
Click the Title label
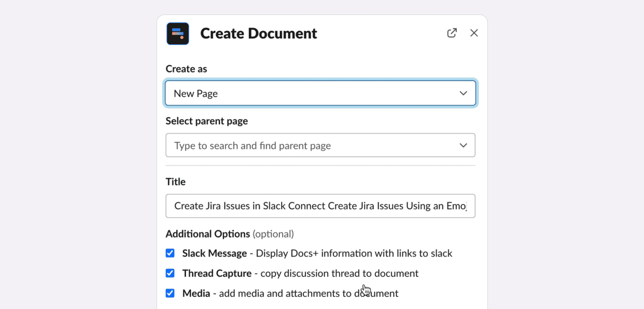[175, 182]
